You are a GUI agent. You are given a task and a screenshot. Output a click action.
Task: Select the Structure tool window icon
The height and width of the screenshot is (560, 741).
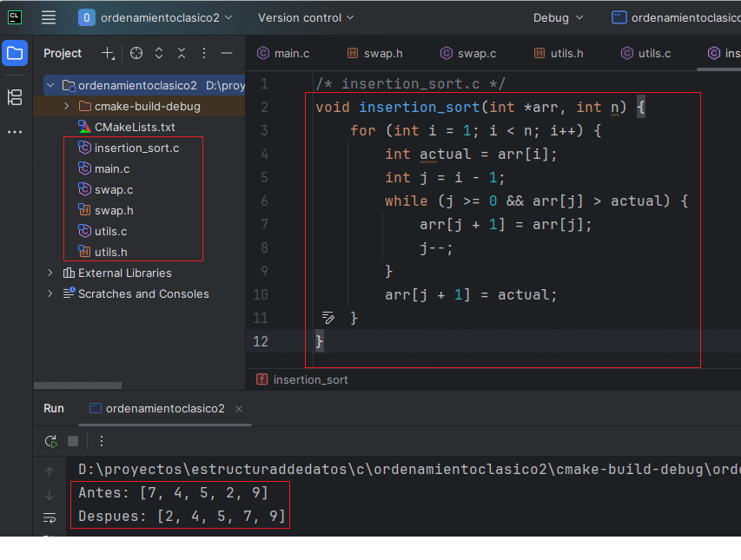[14, 98]
